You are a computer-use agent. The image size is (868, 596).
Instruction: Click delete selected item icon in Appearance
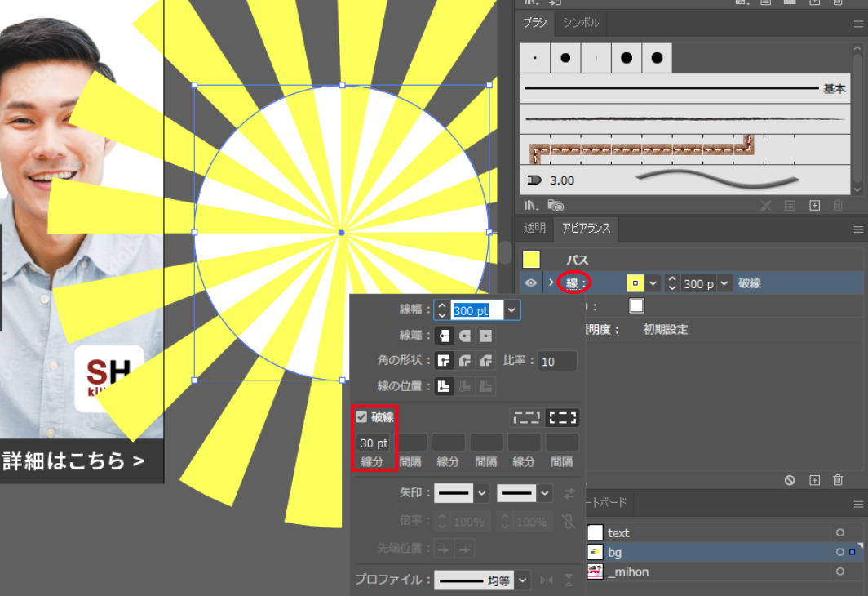coord(838,480)
